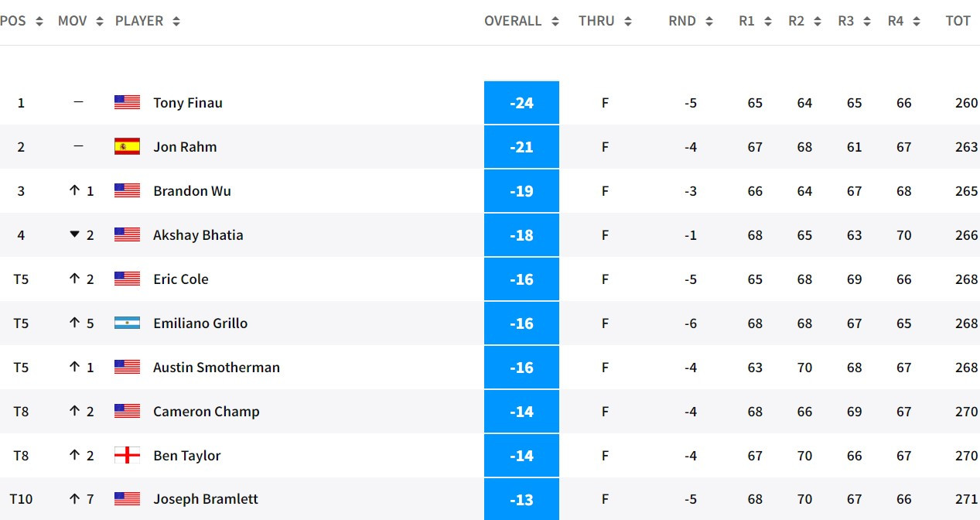The image size is (980, 520).
Task: Click the England flag beside Ben Taylor
Action: tap(127, 455)
